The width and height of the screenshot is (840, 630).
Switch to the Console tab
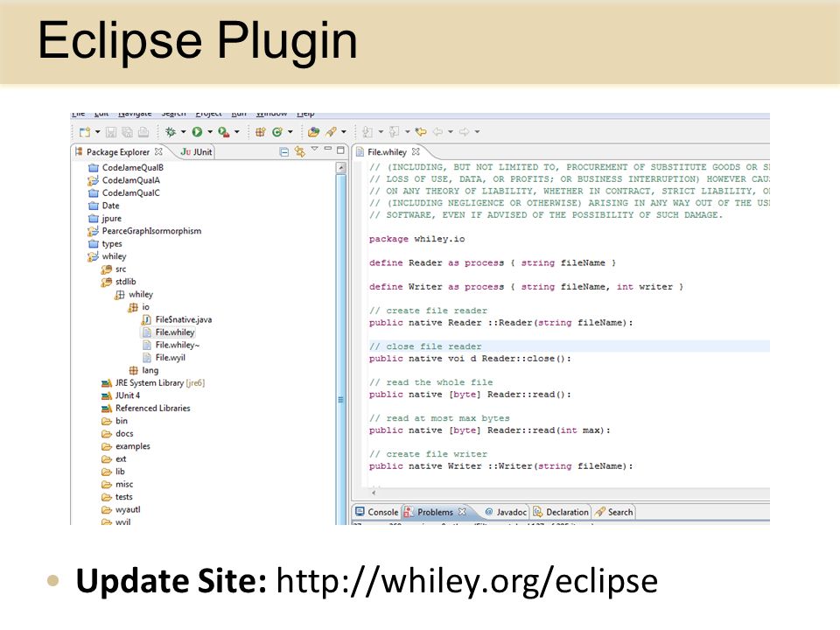click(377, 512)
